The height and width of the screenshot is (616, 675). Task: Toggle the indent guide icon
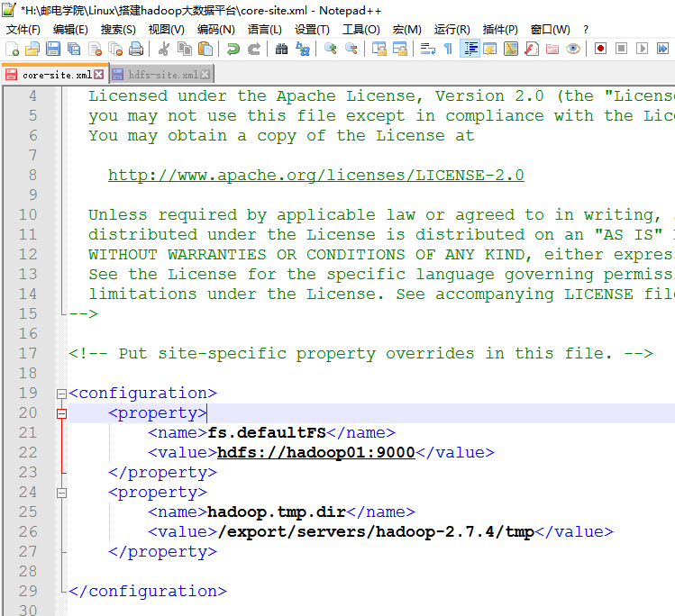[470, 49]
